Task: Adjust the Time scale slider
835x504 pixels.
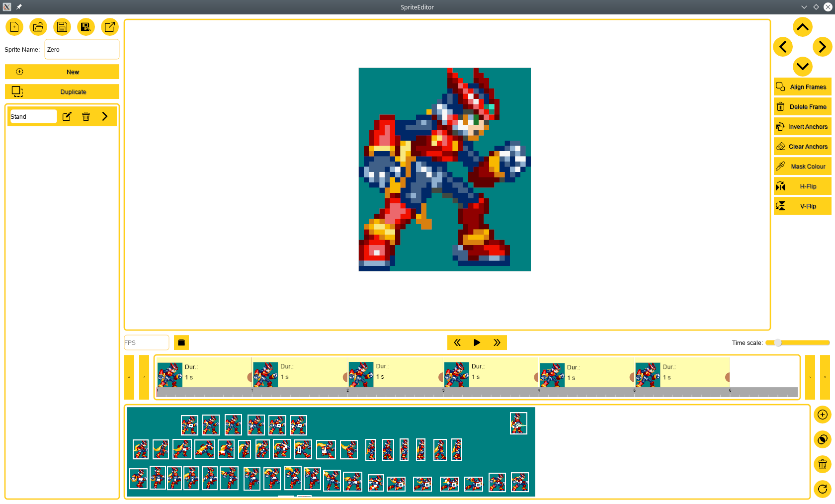Action: tap(798, 342)
